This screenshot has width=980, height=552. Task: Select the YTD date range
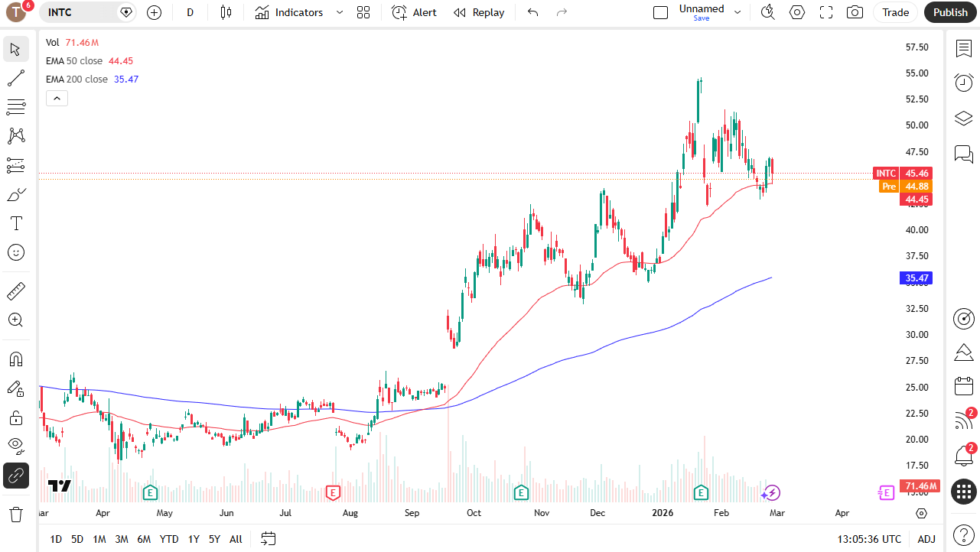(170, 539)
